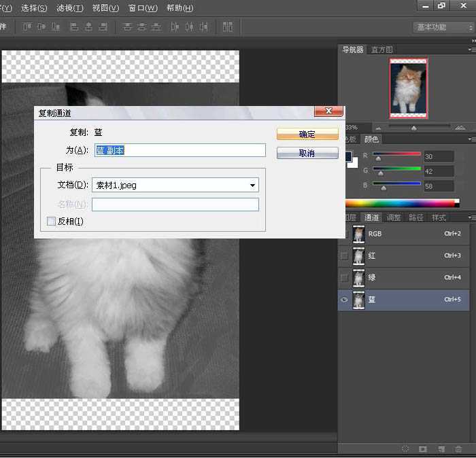Click create new channel icon

pyautogui.click(x=441, y=449)
